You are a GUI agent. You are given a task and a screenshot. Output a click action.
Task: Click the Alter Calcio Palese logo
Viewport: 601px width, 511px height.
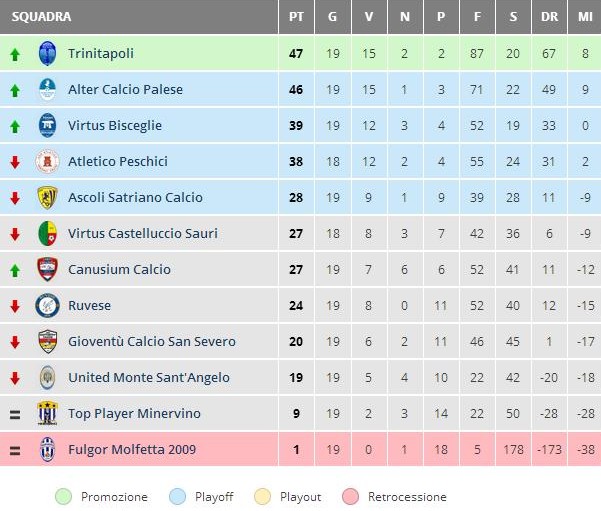click(48, 89)
